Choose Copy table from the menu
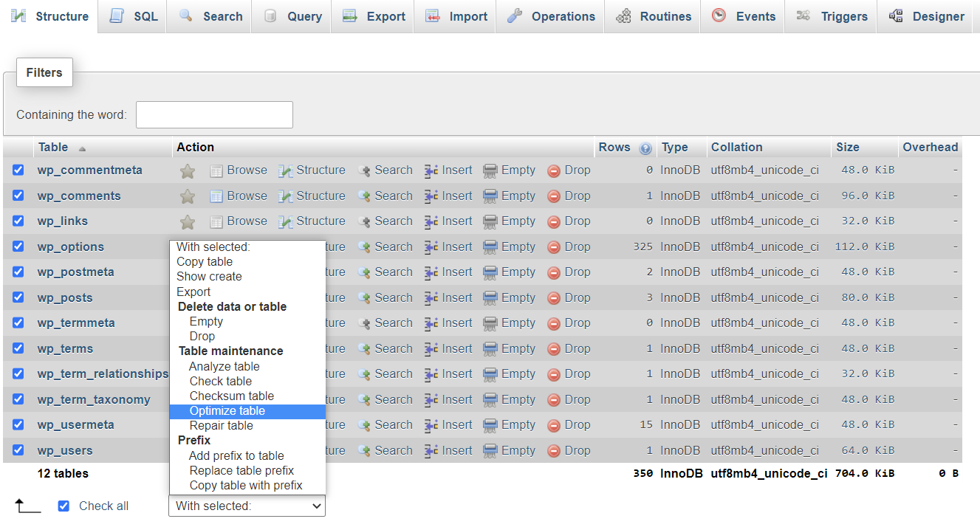The height and width of the screenshot is (530, 980). click(205, 261)
